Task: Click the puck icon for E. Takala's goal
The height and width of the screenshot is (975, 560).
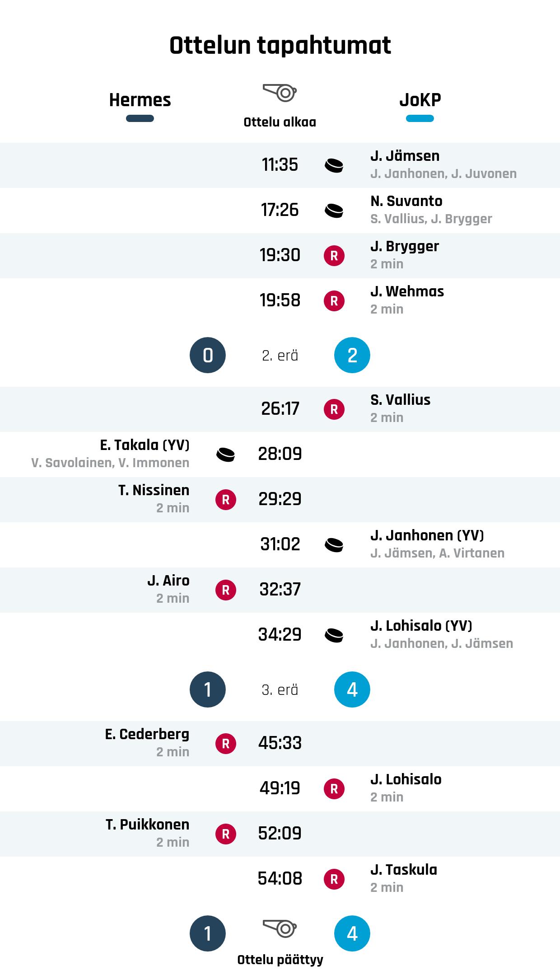Action: point(226,455)
